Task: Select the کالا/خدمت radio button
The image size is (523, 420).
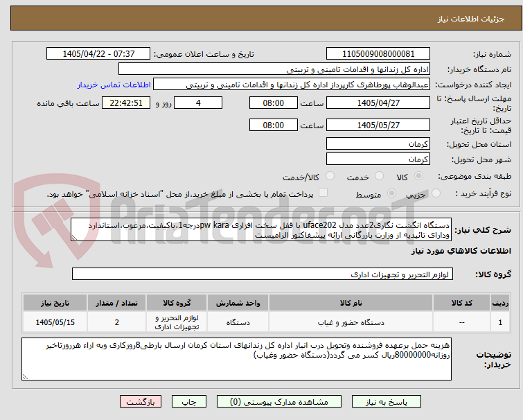Action: tap(330, 176)
